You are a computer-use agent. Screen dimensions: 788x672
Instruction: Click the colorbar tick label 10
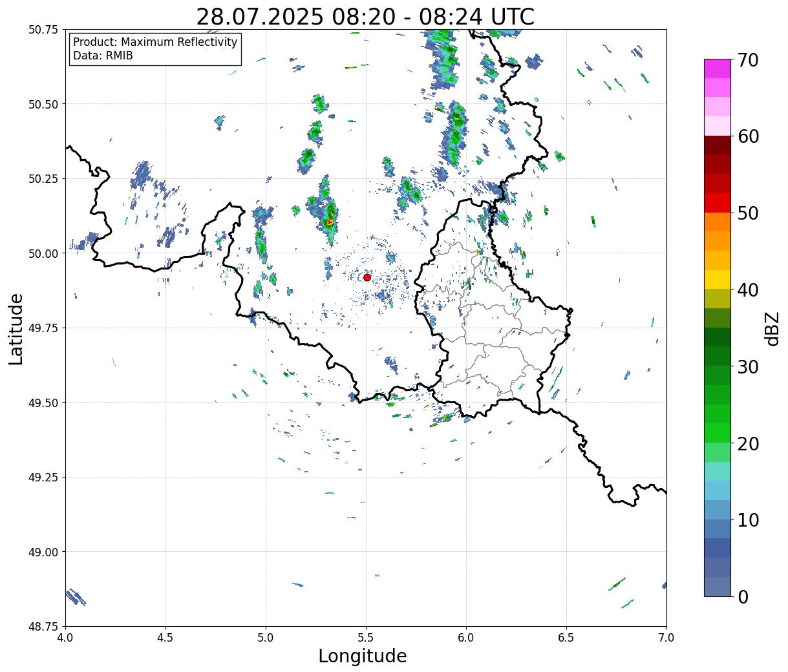coord(747,520)
